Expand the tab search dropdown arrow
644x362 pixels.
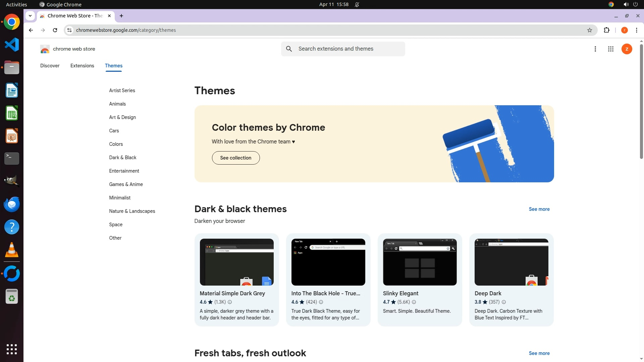(x=30, y=15)
